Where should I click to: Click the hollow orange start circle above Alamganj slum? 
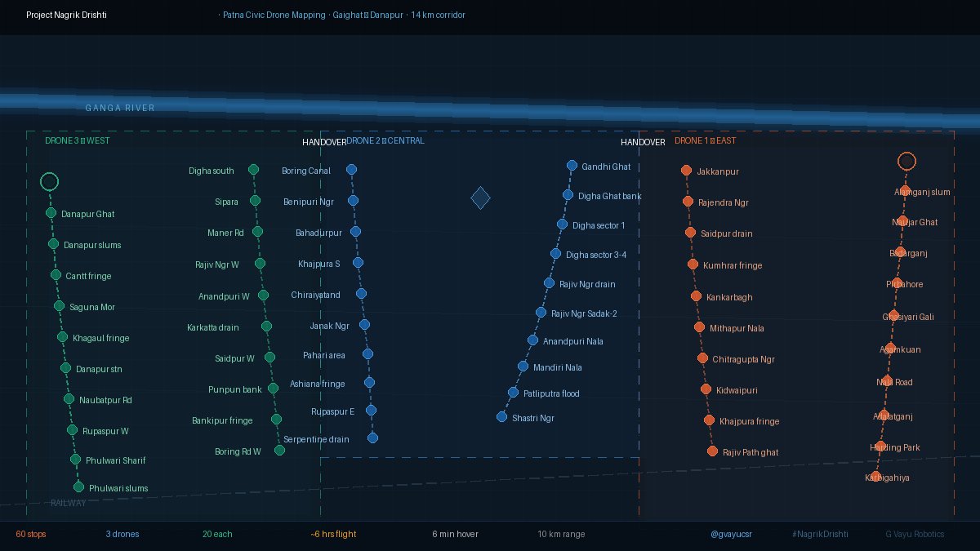click(906, 161)
